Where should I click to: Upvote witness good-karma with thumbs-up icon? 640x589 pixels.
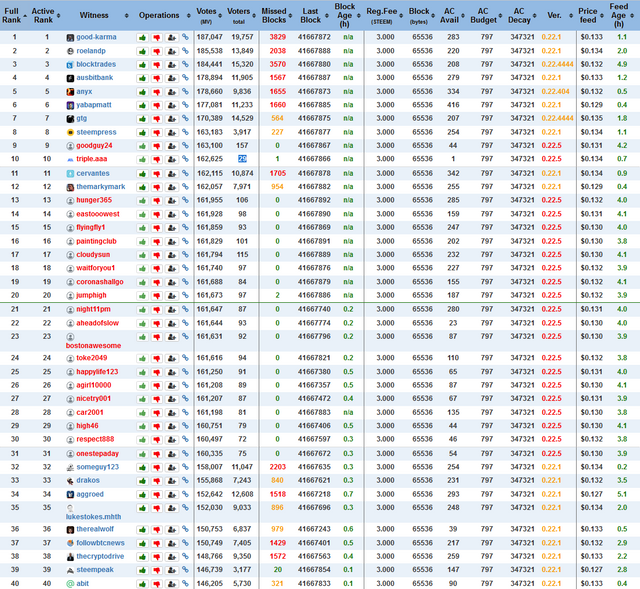coord(142,38)
